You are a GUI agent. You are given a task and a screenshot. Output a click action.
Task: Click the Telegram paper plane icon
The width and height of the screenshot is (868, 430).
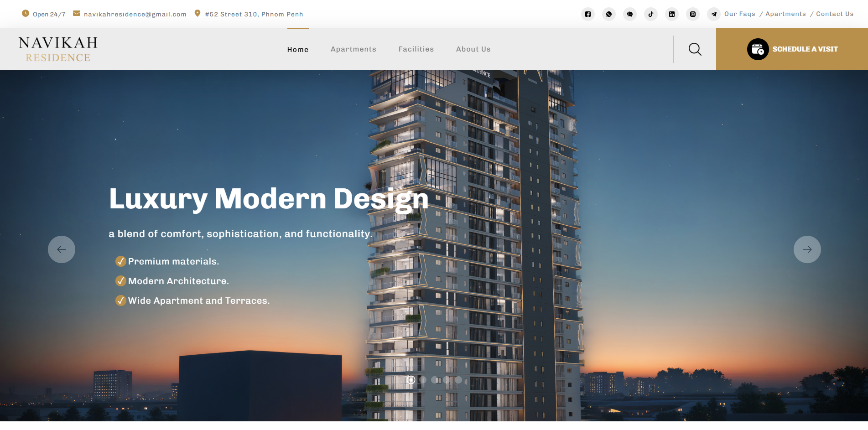point(714,14)
